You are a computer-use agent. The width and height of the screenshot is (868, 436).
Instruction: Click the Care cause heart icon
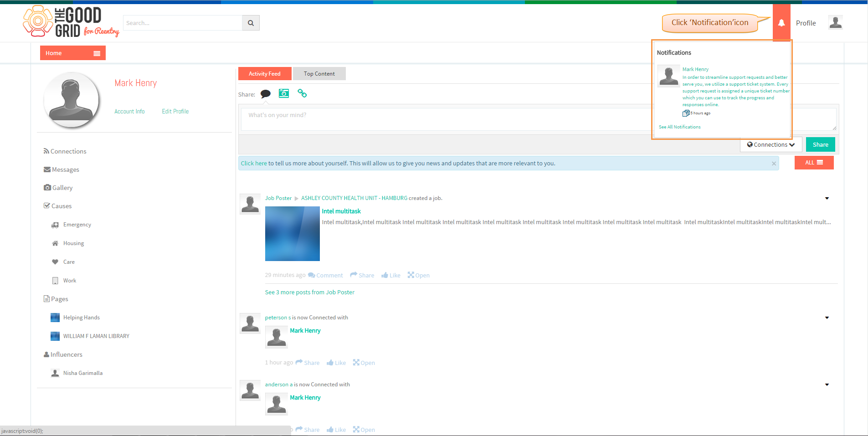[55, 262]
